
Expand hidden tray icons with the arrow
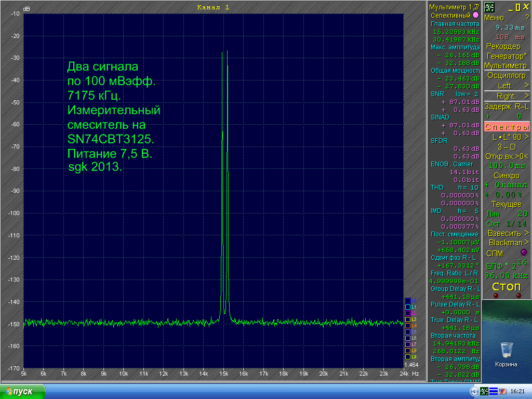coord(473,391)
